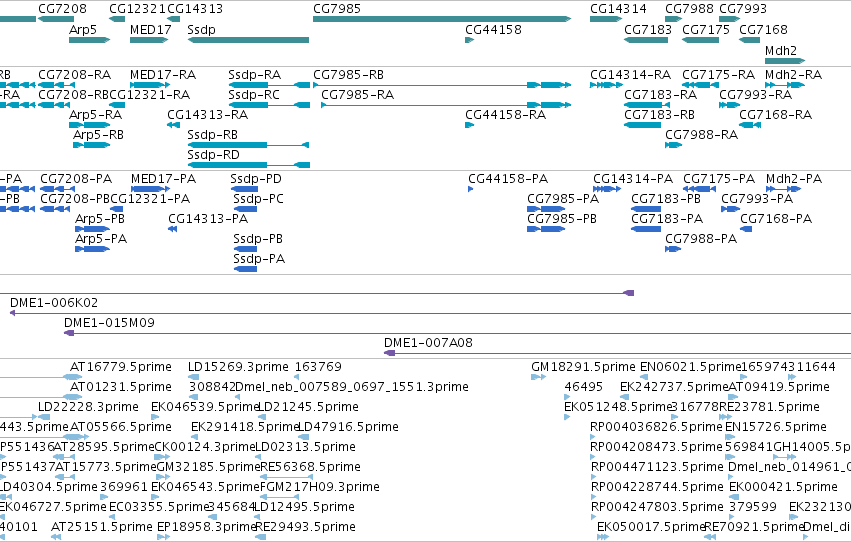Click the CG7208 gene bar
The image size is (851, 542).
[x=55, y=19]
